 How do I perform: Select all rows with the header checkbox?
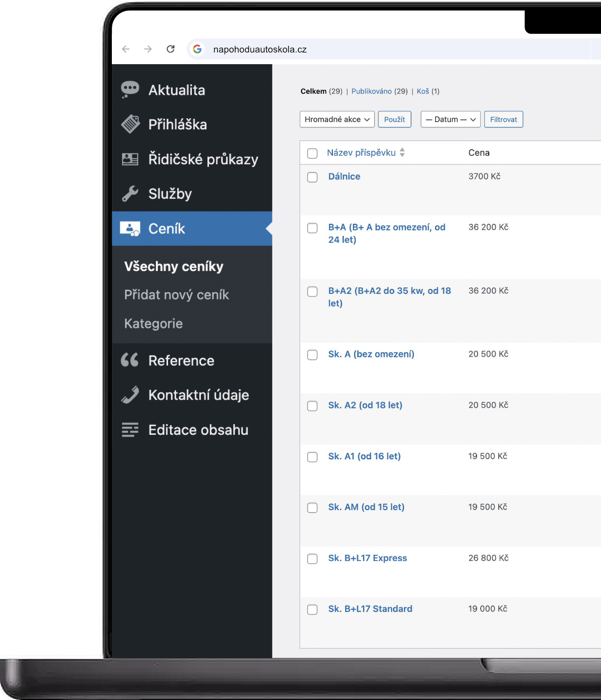313,153
